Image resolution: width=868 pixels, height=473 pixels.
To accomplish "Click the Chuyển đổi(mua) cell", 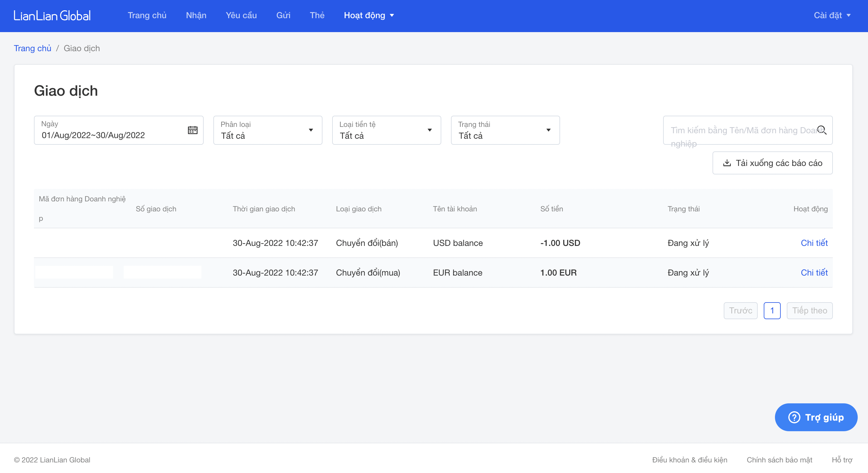I will (368, 272).
